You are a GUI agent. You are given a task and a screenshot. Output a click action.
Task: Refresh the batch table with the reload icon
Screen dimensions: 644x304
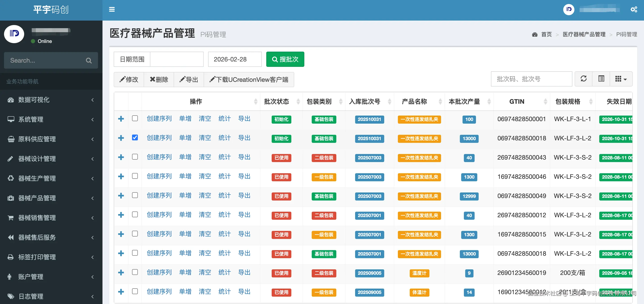[584, 79]
